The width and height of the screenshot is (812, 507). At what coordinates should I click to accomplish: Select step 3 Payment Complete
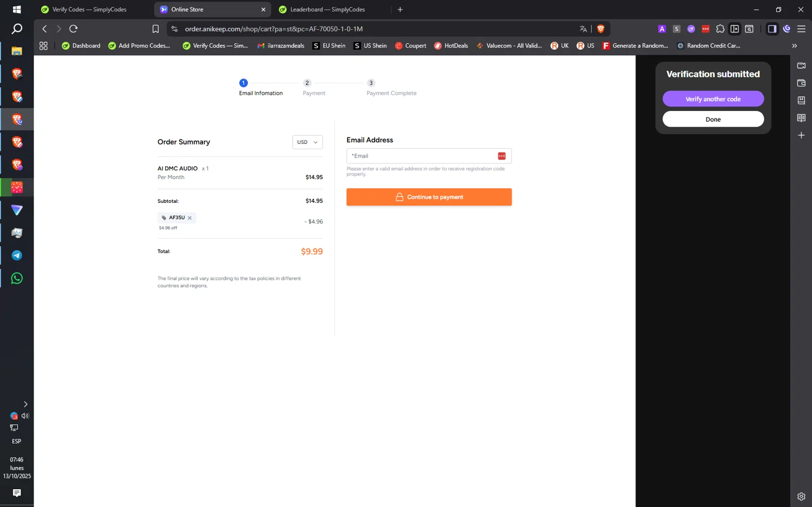pyautogui.click(x=391, y=88)
